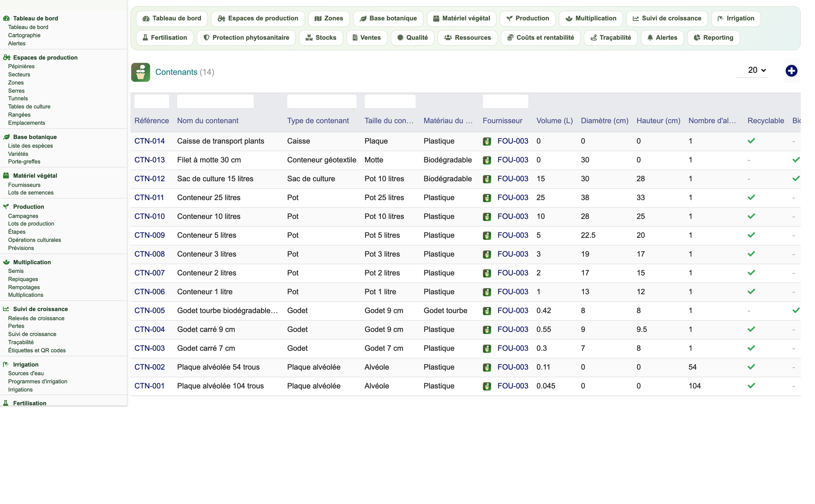This screenshot has width=815, height=504.
Task: Click the Base botanique sidebar leaf icon
Action: tap(6, 137)
